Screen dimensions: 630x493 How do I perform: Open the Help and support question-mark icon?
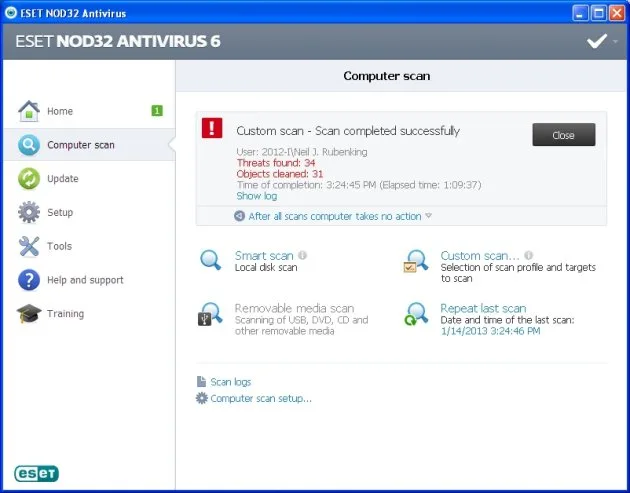[29, 280]
